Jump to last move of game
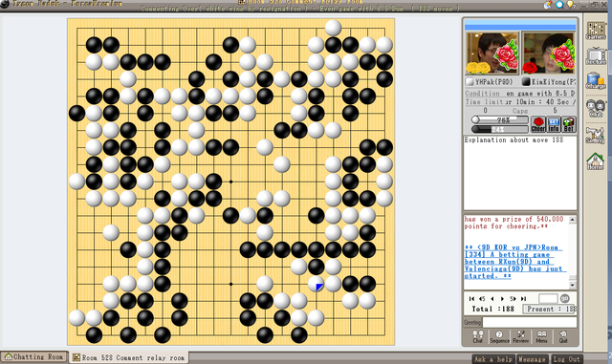This screenshot has height=364, width=612. (x=523, y=299)
